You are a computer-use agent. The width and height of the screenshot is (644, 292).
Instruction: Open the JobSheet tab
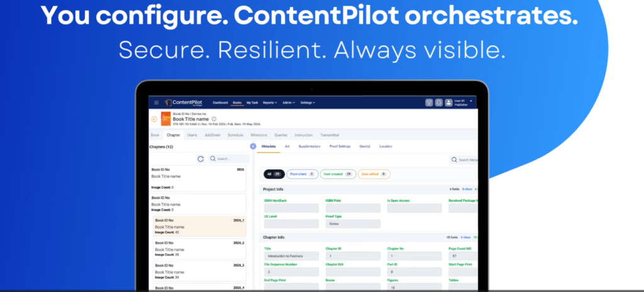point(212,135)
